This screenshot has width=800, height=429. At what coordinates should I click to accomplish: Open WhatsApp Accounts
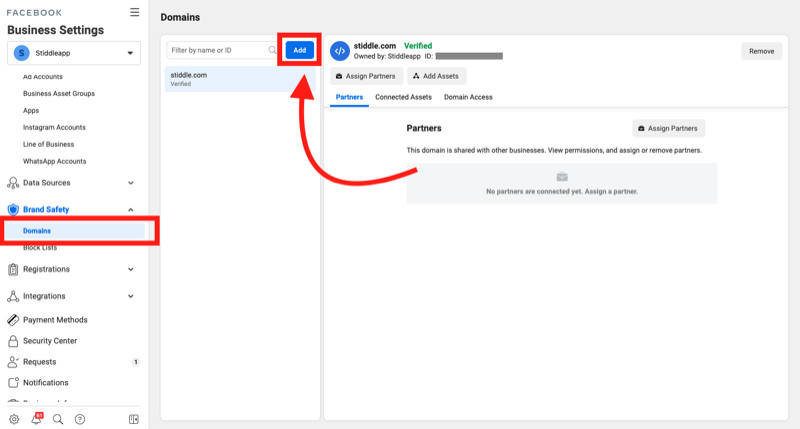[x=55, y=161]
